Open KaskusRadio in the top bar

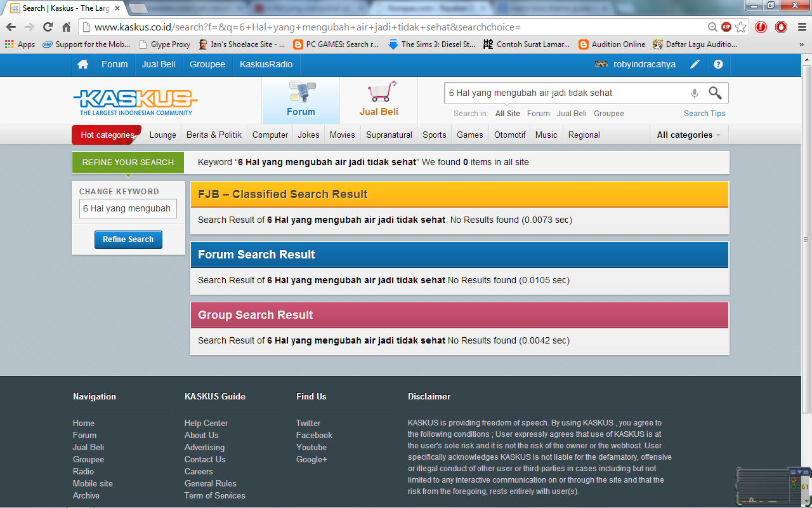pyautogui.click(x=266, y=64)
